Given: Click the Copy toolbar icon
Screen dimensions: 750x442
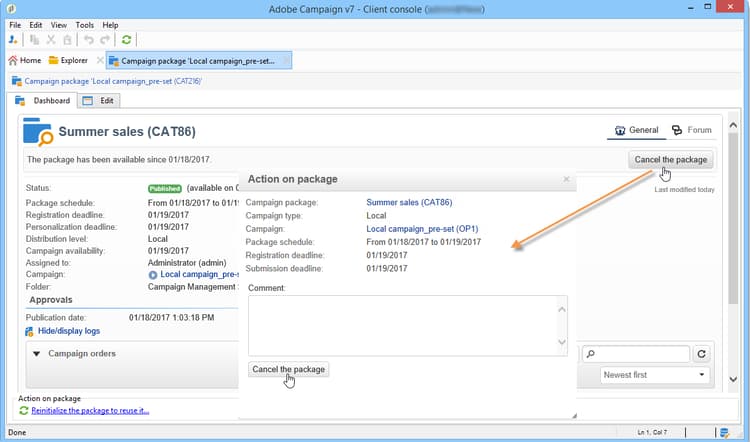Looking at the screenshot, I should coord(34,40).
